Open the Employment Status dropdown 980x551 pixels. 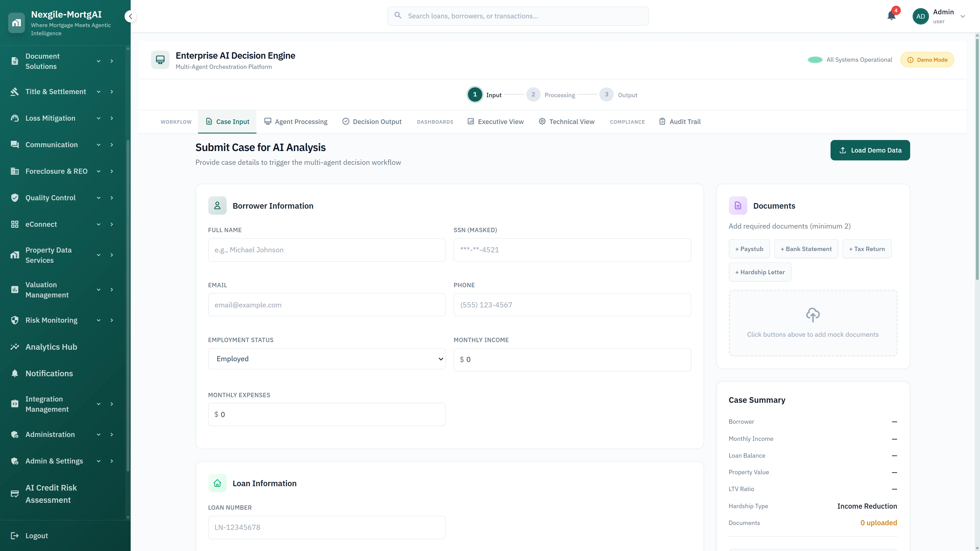pos(326,359)
